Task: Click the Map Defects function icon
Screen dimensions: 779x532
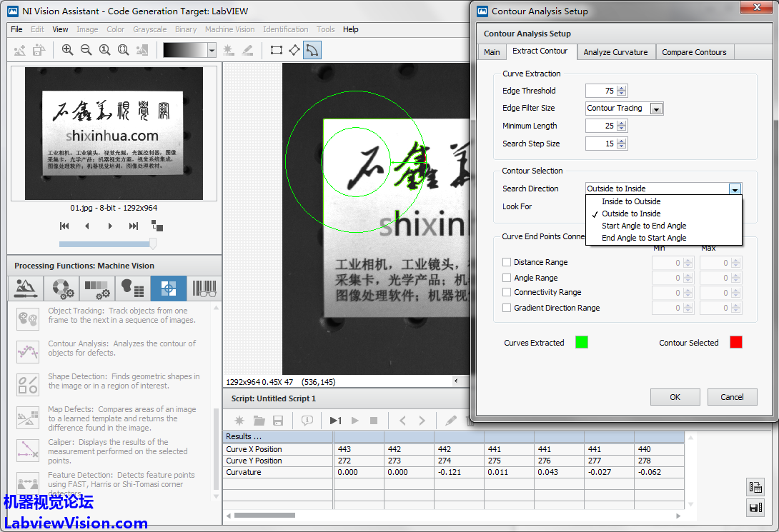Action: pos(28,417)
